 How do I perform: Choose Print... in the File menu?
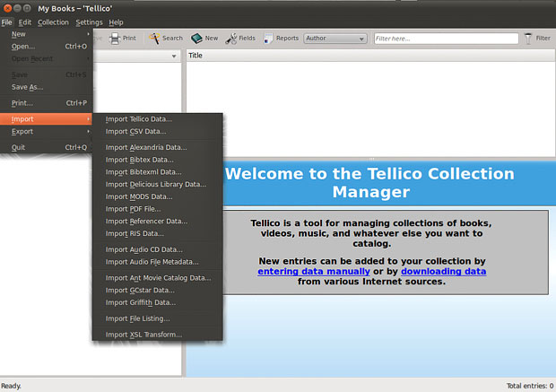46,103
